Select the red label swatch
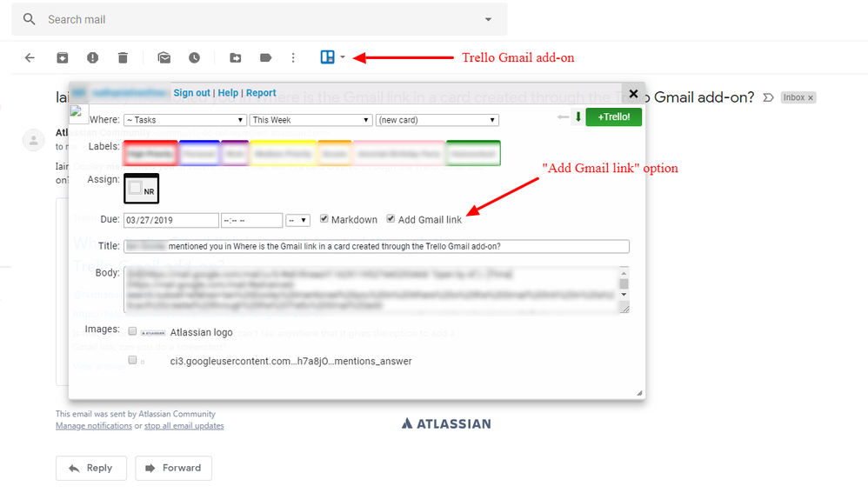 tap(150, 153)
